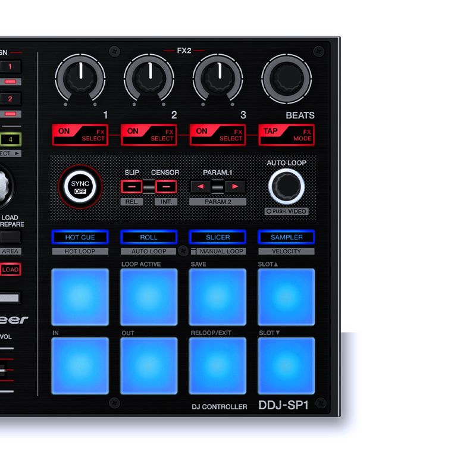Select the SLICER pad mode

[x=218, y=237]
